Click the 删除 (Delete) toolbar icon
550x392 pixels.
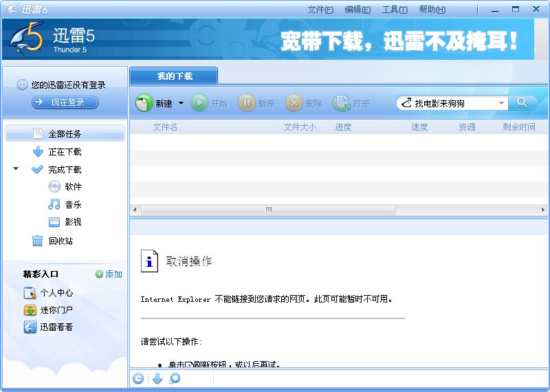[294, 103]
